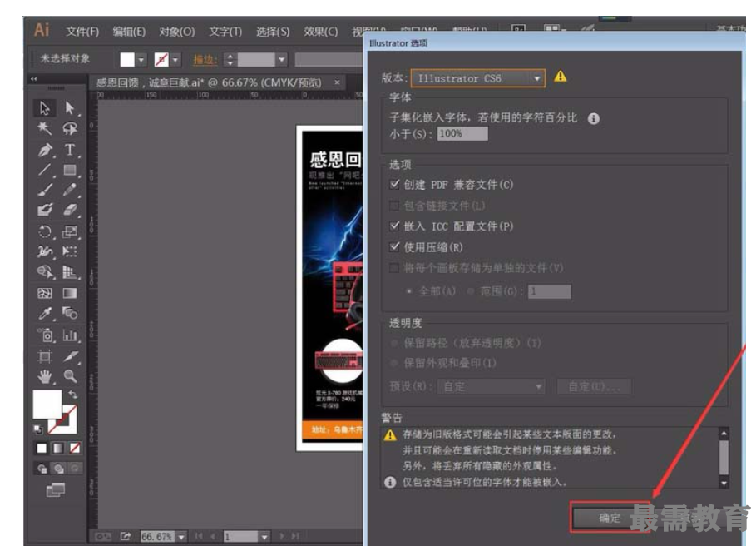The width and height of the screenshot is (756, 551).
Task: Open the Illustrator CS6 version dropdown
Action: [x=478, y=78]
